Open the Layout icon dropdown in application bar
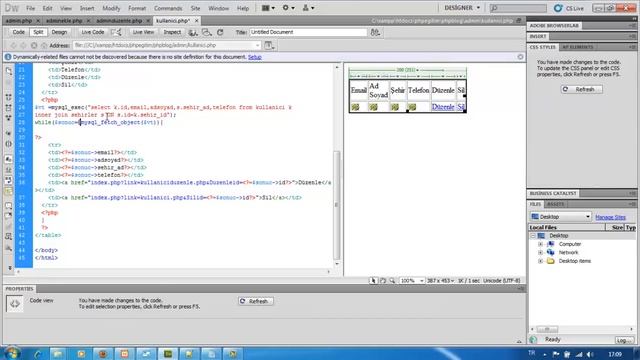The height and width of the screenshot is (360, 640). click(x=268, y=8)
